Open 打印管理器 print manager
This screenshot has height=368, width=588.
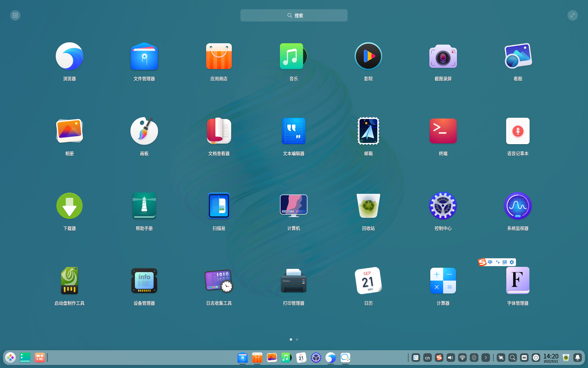pyautogui.click(x=294, y=281)
